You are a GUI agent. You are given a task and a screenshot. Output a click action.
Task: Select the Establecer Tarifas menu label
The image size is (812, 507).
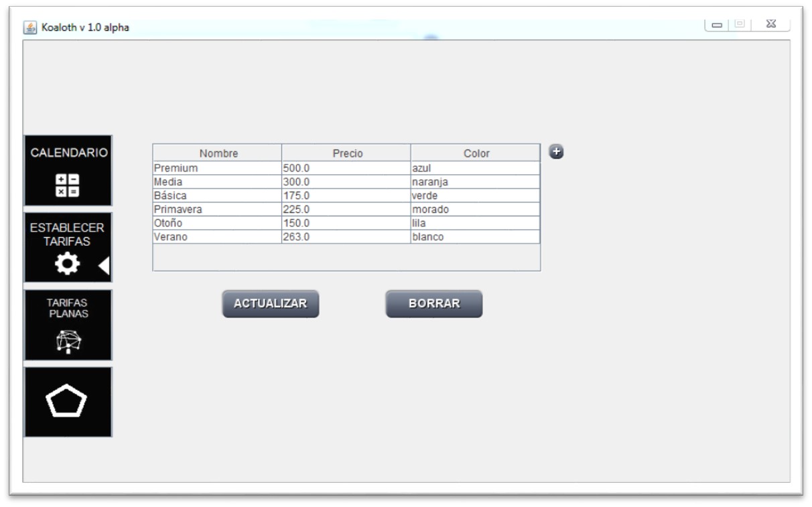click(67, 234)
